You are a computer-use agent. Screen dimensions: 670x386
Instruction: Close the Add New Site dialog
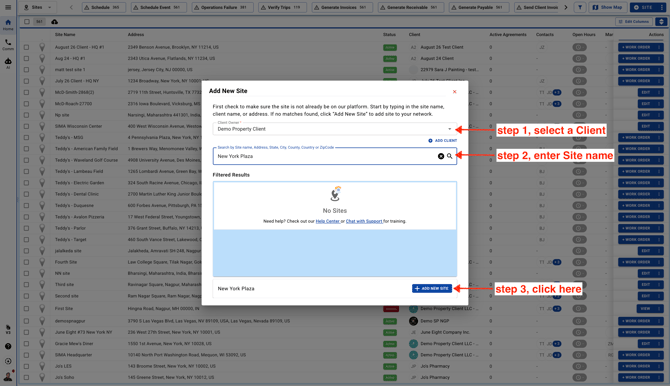[455, 91]
